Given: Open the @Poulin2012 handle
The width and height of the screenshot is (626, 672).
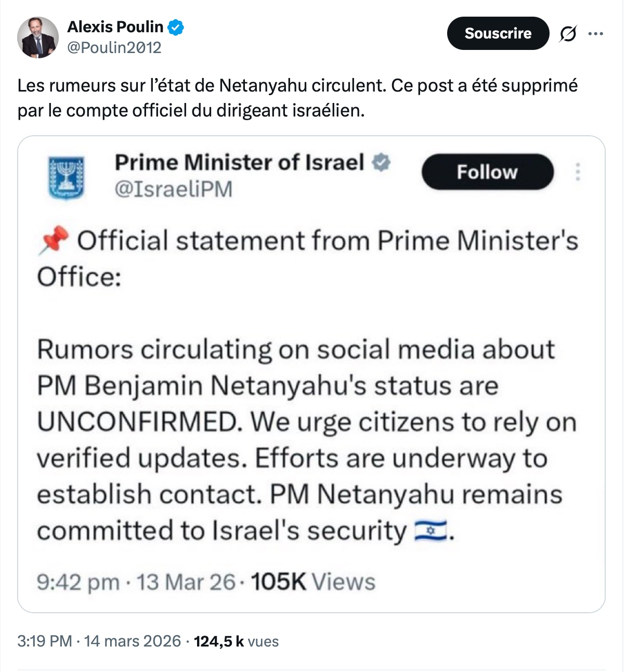Looking at the screenshot, I should tap(114, 48).
